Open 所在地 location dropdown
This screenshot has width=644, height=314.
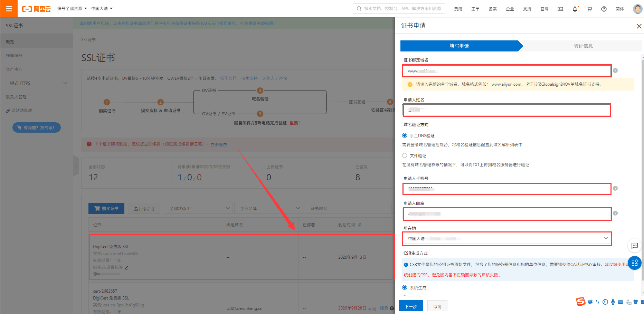pos(507,238)
